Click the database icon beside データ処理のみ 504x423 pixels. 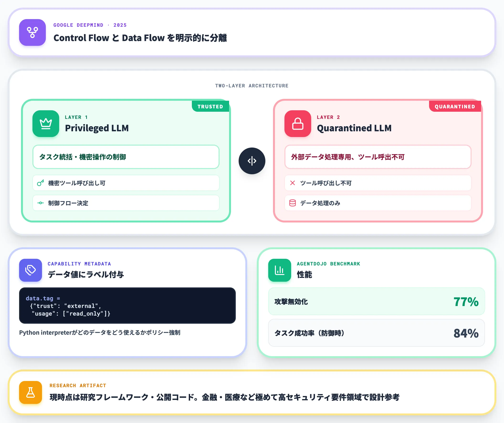click(x=292, y=203)
